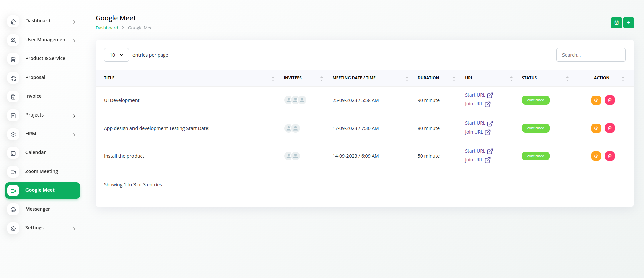Viewport: 644px width, 278px height.
Task: Click the Zoom Meeting sidebar icon
Action: [13, 172]
